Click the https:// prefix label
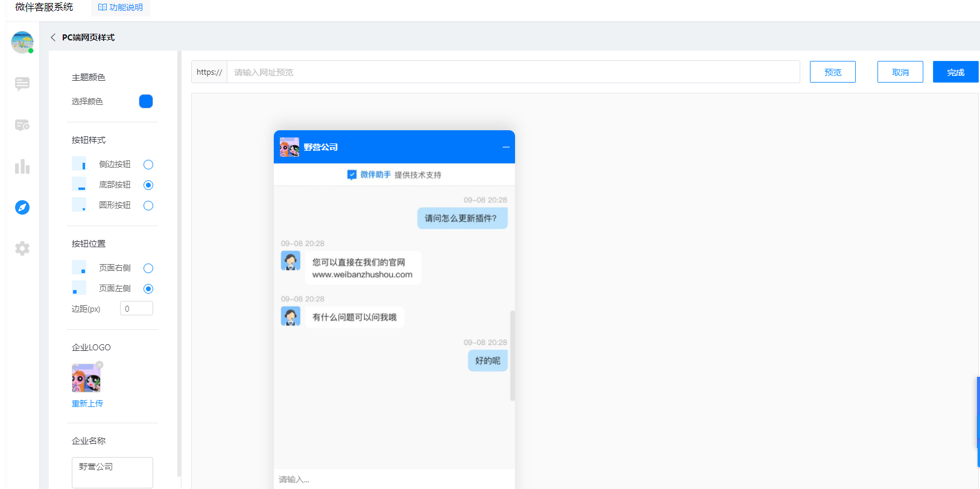980x489 pixels. [x=209, y=72]
